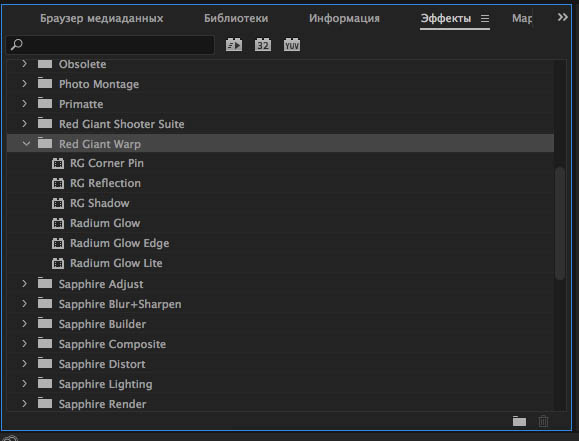Click RG Reflection effect icon
Viewport: 579px width, 441px height.
tap(58, 183)
